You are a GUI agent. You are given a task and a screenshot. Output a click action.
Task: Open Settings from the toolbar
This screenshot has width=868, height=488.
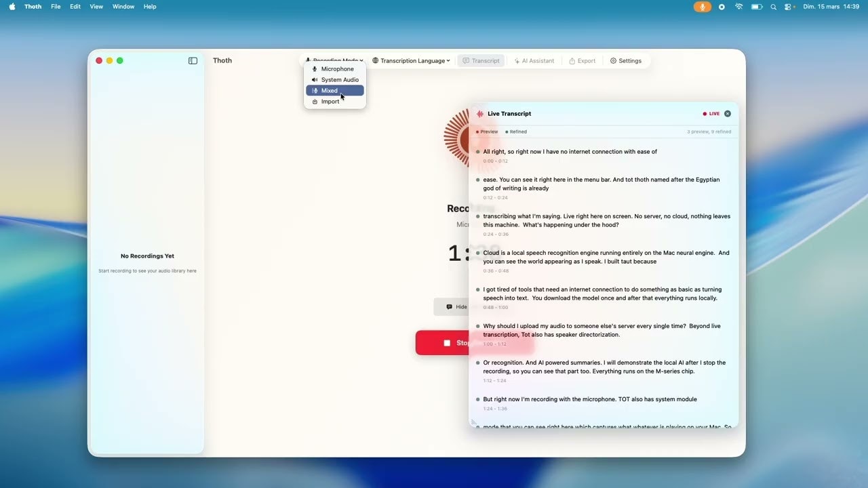click(625, 61)
